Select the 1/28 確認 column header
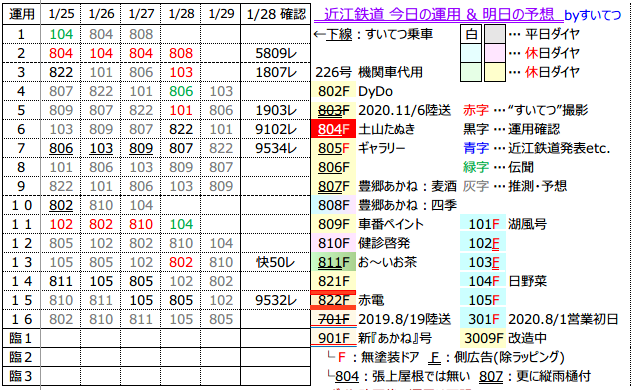The height and width of the screenshot is (390, 631). click(x=276, y=14)
